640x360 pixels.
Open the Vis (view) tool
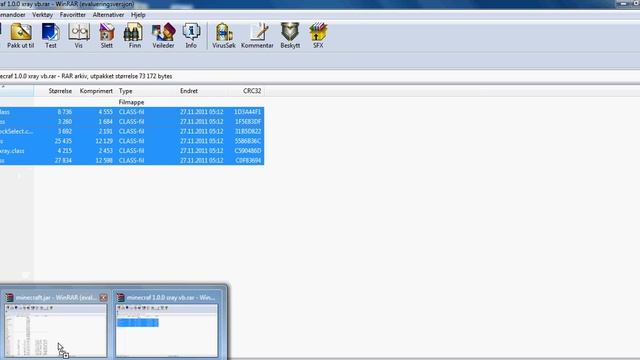click(78, 36)
